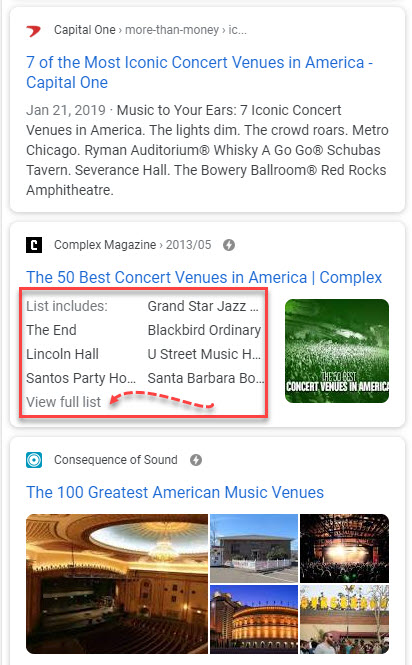Click the concert stage crowd photo

click(x=344, y=548)
